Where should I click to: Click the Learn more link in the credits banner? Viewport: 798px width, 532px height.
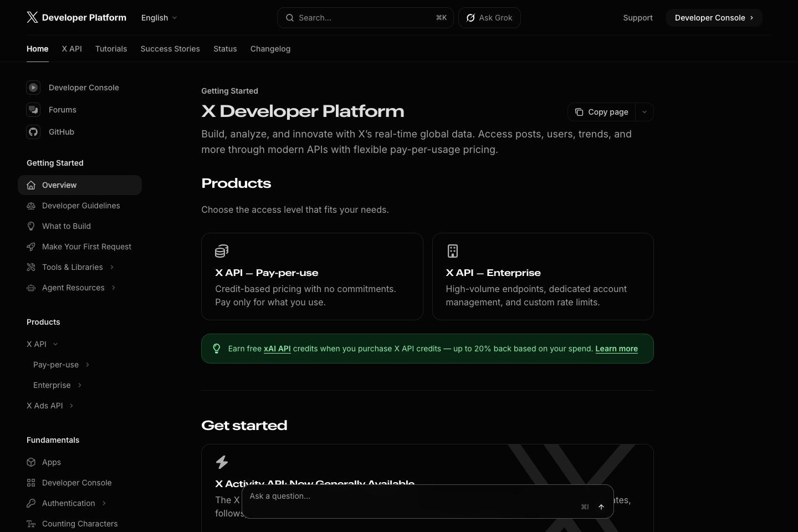pyautogui.click(x=616, y=349)
